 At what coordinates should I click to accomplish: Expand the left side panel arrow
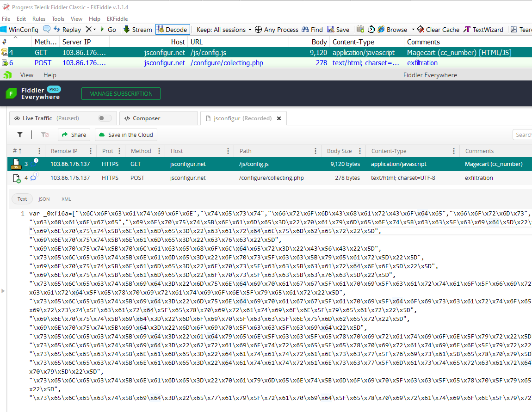[3, 290]
